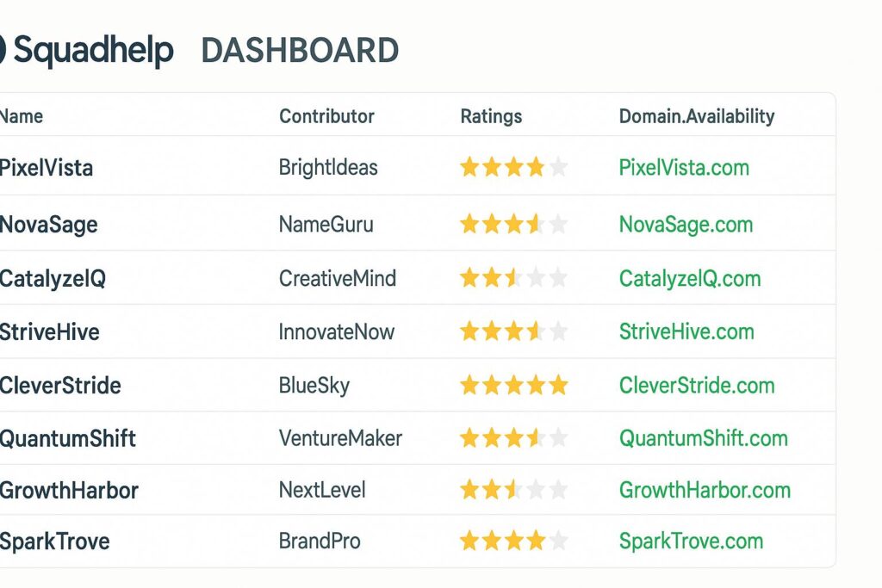The image size is (882, 588).
Task: Click the Domain.Availability column header
Action: 697,115
